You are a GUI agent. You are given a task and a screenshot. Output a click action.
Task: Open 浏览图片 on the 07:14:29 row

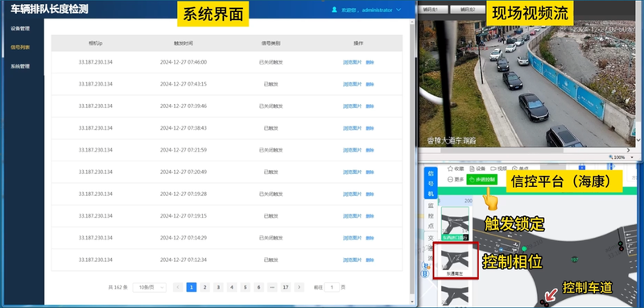point(352,238)
